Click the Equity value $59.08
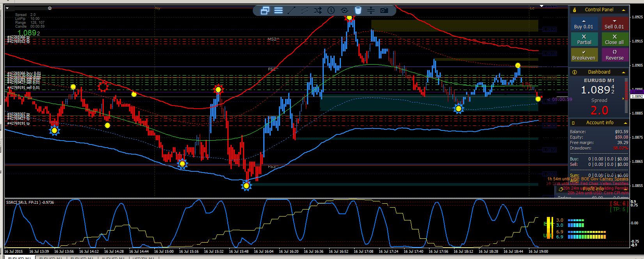 [621, 137]
